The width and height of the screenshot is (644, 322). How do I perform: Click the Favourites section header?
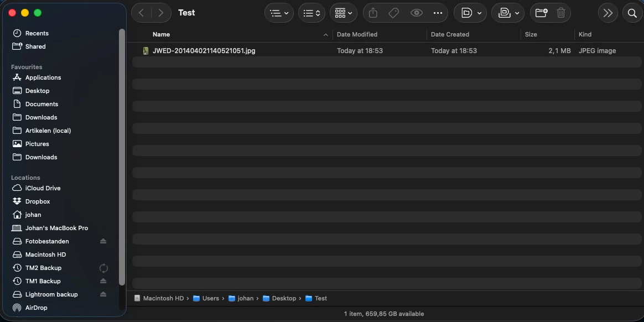pyautogui.click(x=27, y=67)
